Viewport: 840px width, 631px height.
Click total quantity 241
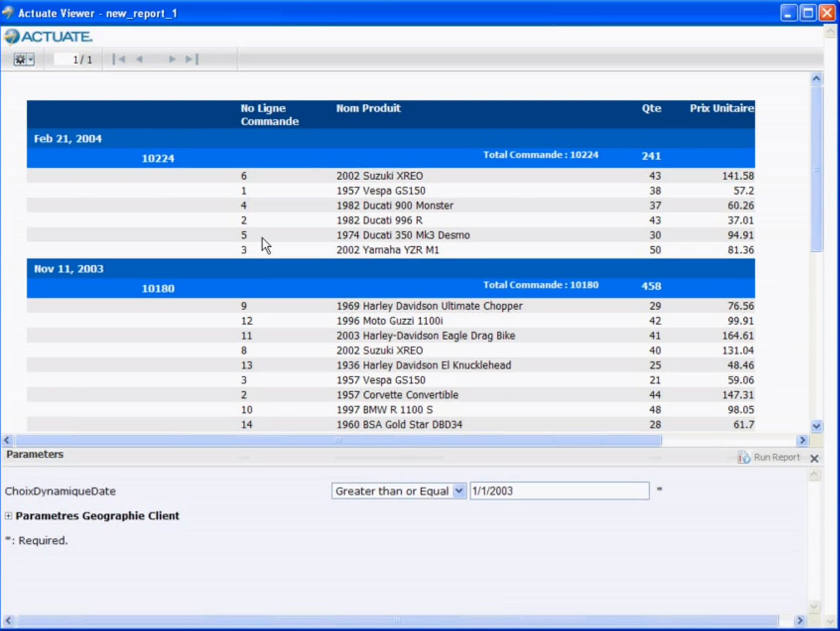click(x=651, y=156)
